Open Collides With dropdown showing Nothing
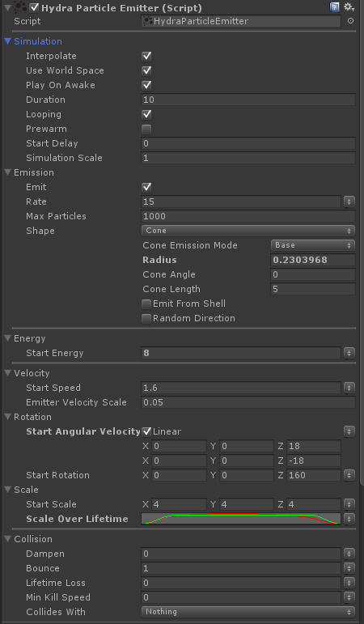The image size is (364, 624). tap(248, 612)
